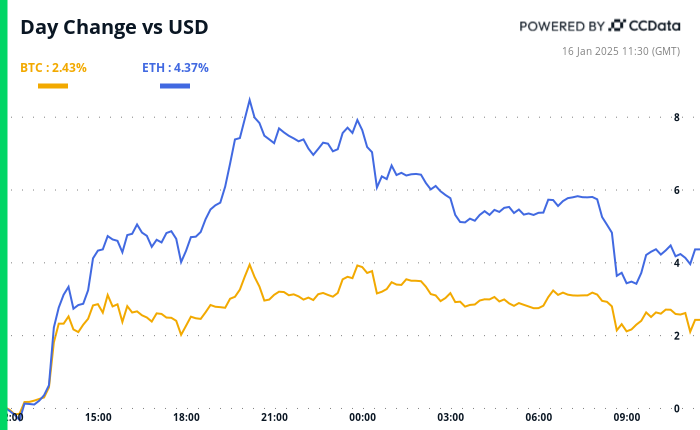Click the 2 y-axis value label
This screenshot has width=700, height=430.
(677, 335)
